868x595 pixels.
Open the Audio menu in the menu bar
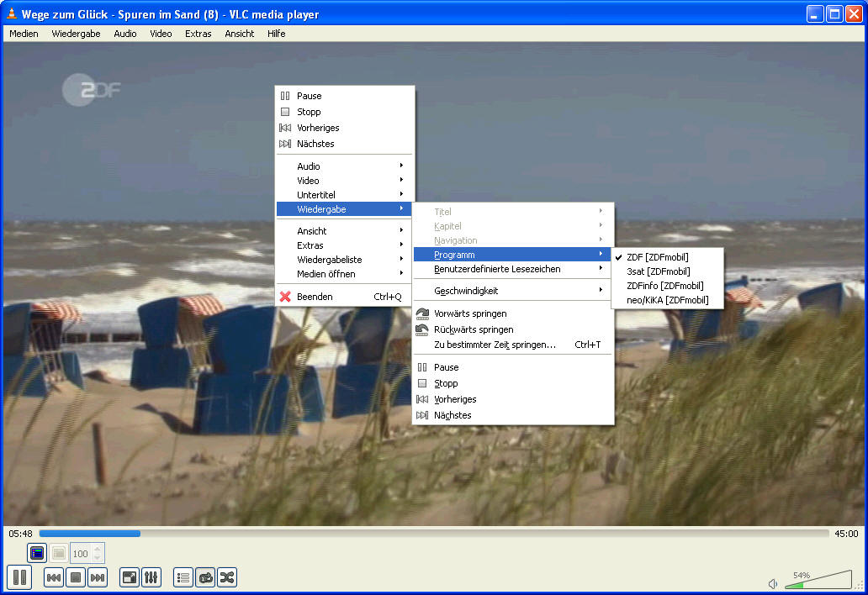[125, 34]
